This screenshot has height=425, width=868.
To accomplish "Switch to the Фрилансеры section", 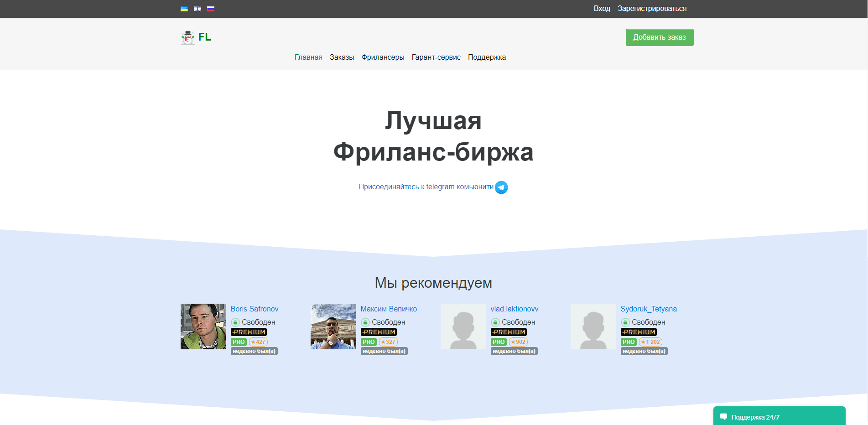I will click(383, 57).
